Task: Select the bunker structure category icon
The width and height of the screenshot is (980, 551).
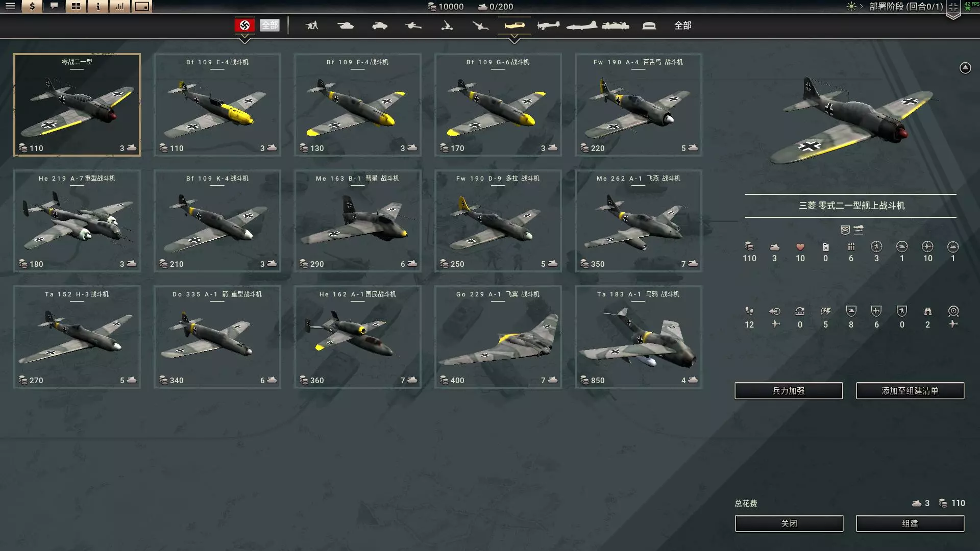Action: point(649,25)
